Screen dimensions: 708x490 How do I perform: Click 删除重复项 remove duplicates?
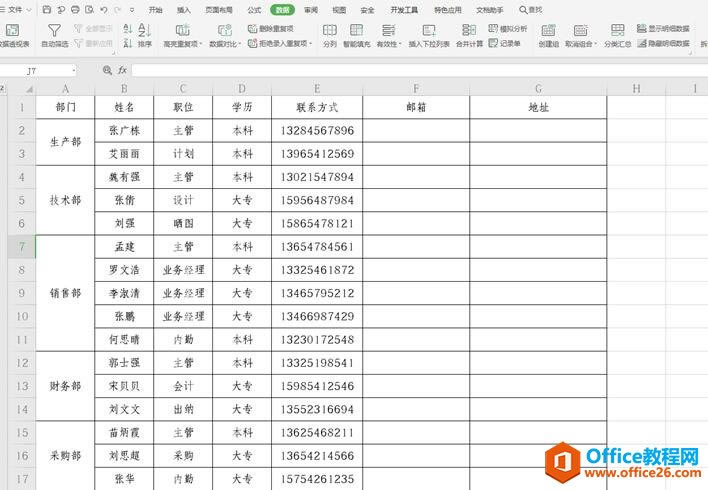271,28
